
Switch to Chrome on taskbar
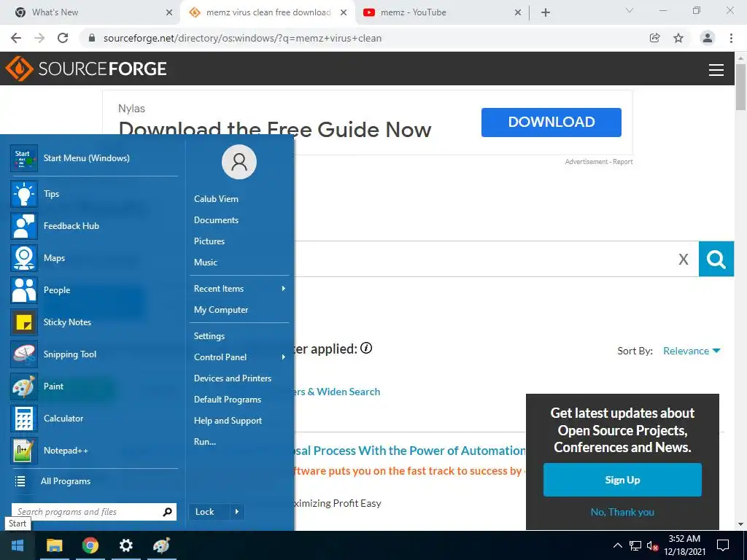[x=90, y=545]
